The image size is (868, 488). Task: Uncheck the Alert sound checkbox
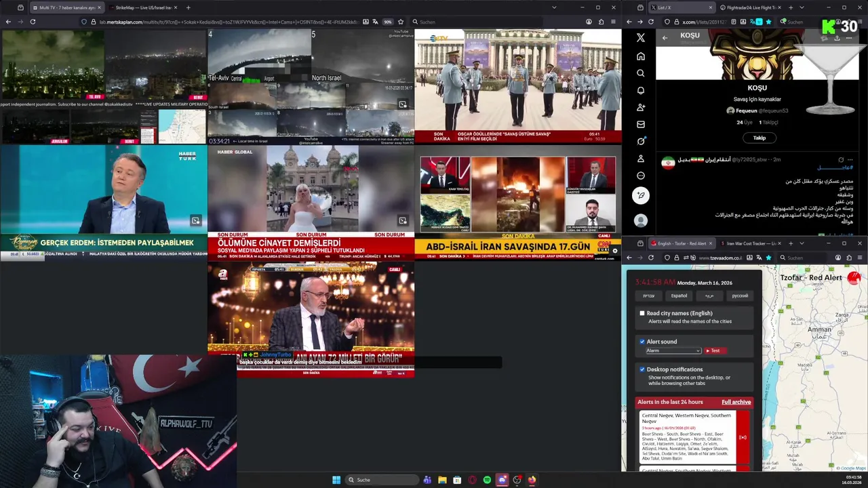642,342
